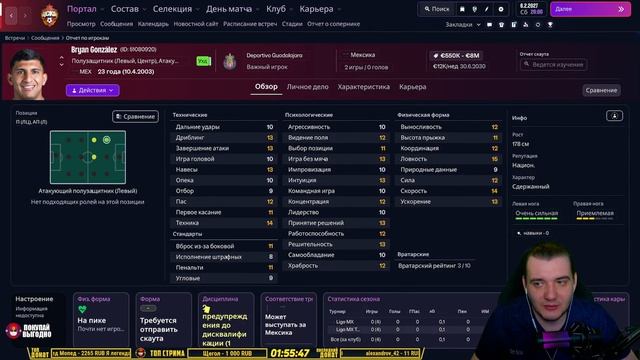This screenshot has height=360, width=640.
Task: Open the club crest home icon
Action: 49,15
